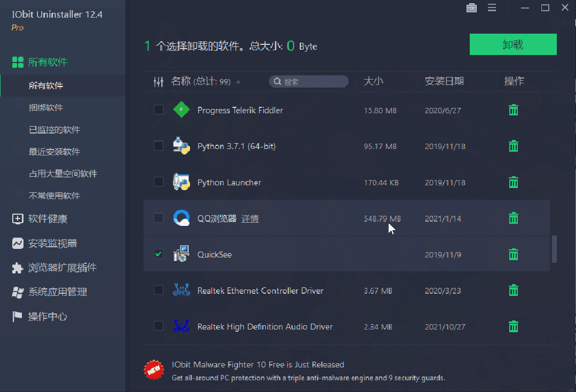Image resolution: width=576 pixels, height=392 pixels.
Task: Open the gift/promotion icon in the title bar
Action: [x=471, y=8]
